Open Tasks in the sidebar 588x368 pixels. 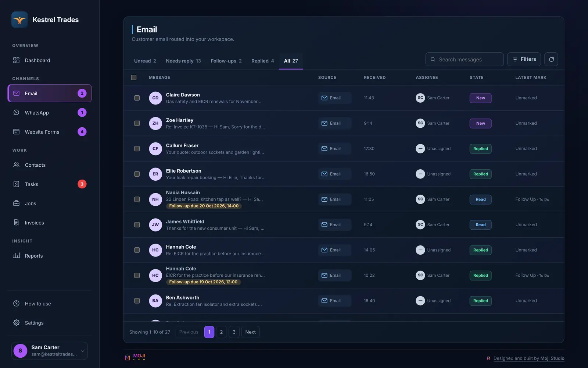point(50,184)
